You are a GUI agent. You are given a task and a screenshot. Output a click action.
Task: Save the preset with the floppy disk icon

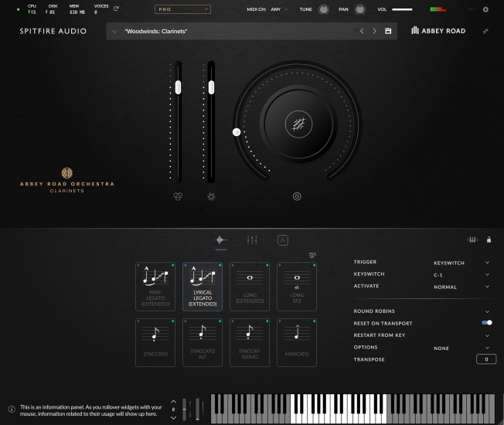coord(388,31)
